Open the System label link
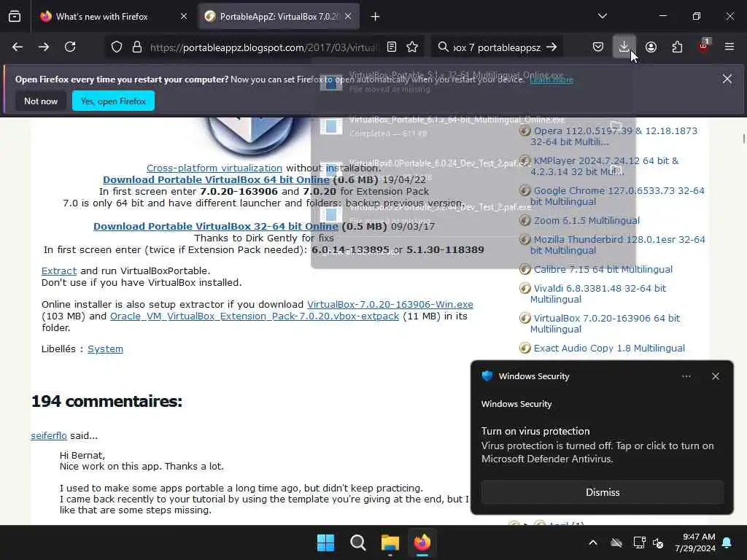Viewport: 747px width, 560px height. coord(105,349)
